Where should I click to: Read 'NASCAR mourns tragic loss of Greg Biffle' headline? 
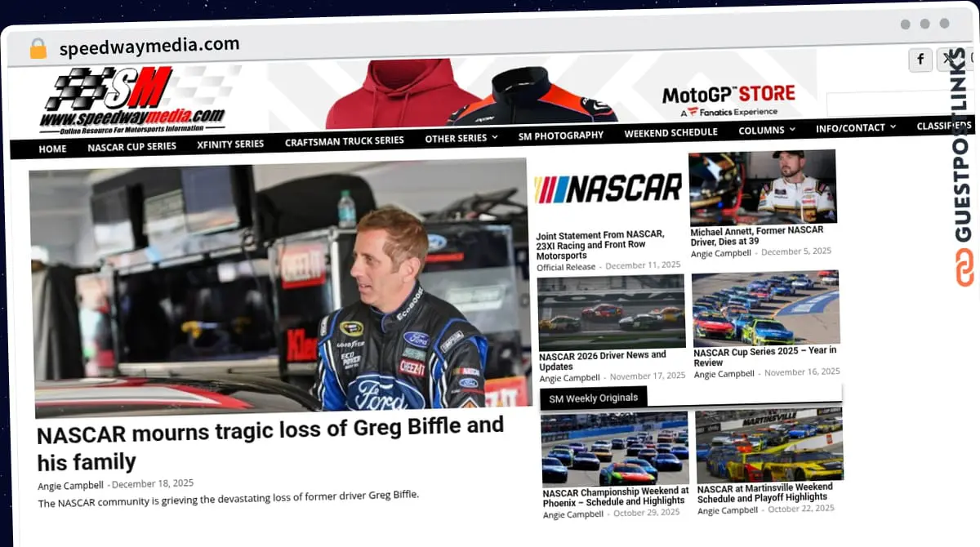[271, 444]
